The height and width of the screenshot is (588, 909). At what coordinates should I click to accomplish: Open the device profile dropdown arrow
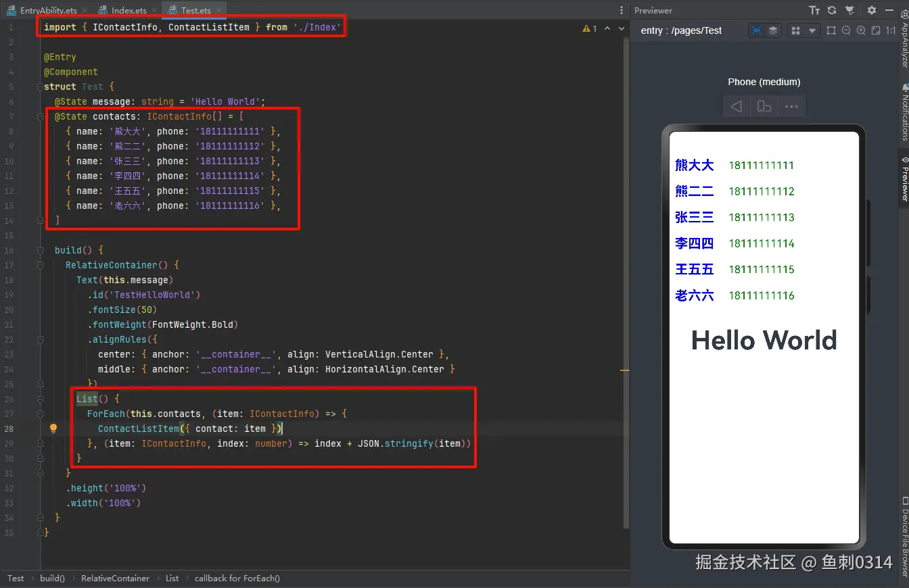tap(812, 30)
